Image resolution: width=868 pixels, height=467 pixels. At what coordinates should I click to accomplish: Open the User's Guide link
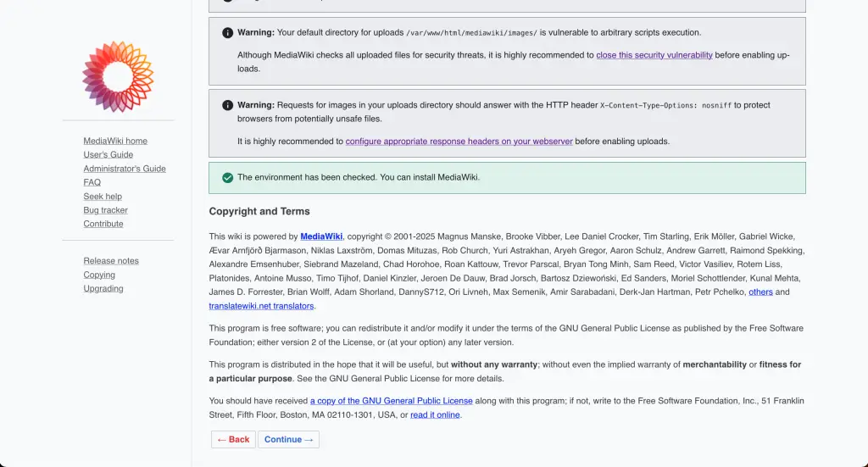click(x=108, y=155)
